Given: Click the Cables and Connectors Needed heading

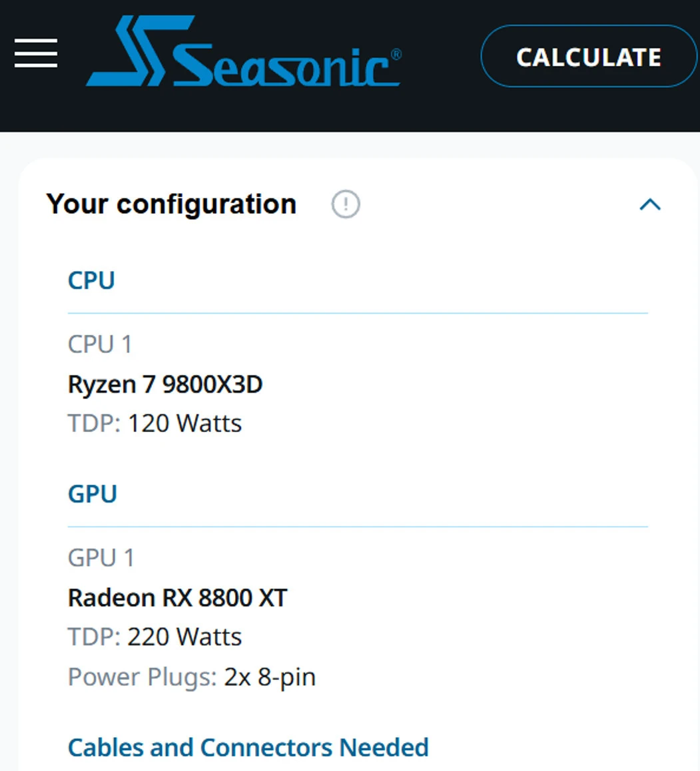Looking at the screenshot, I should [248, 748].
